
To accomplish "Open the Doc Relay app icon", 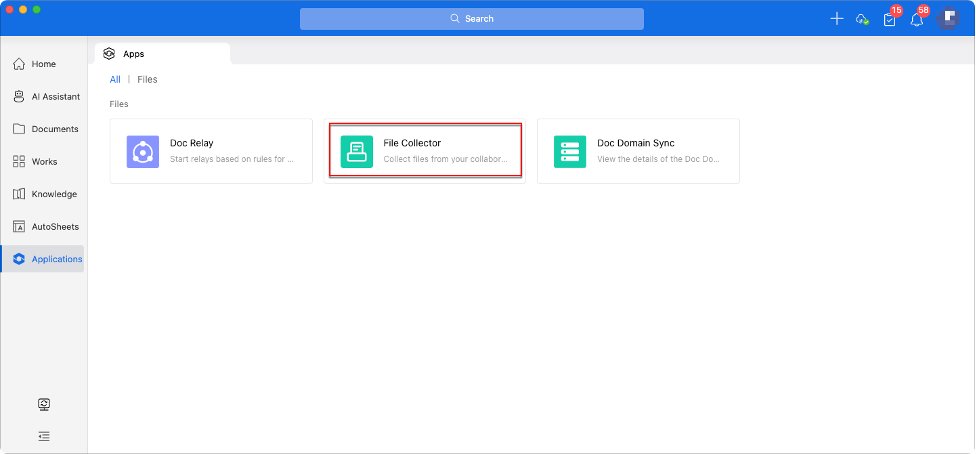I will [143, 151].
